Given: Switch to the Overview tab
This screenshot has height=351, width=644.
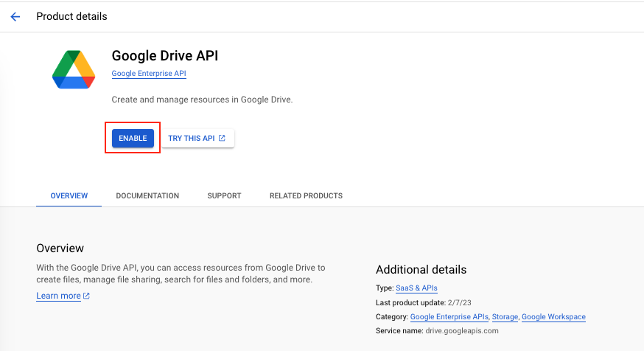Looking at the screenshot, I should (69, 195).
